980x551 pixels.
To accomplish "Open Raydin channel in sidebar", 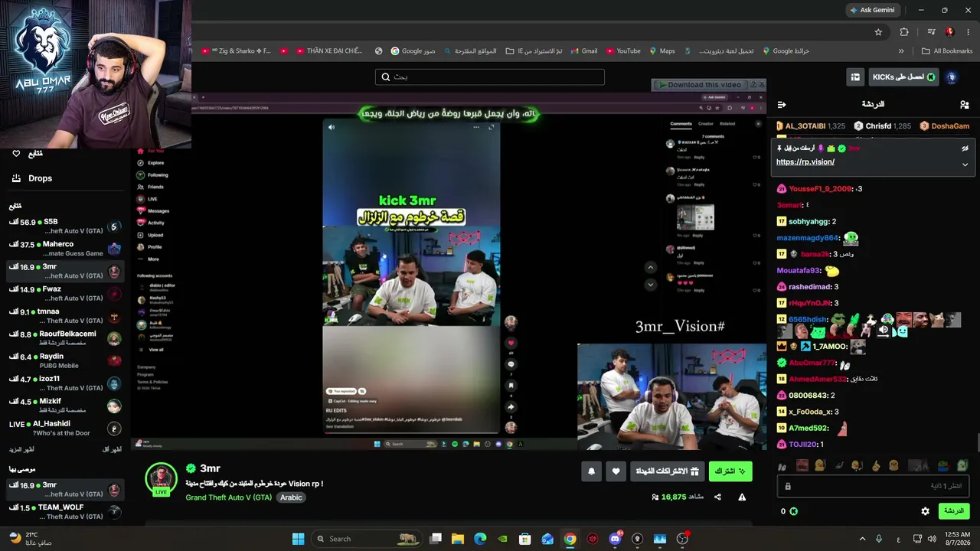I will tap(65, 361).
